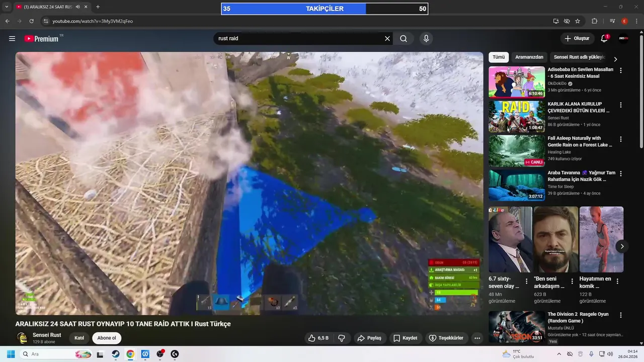
Task: Run search with the magnifier button
Action: tap(404, 39)
